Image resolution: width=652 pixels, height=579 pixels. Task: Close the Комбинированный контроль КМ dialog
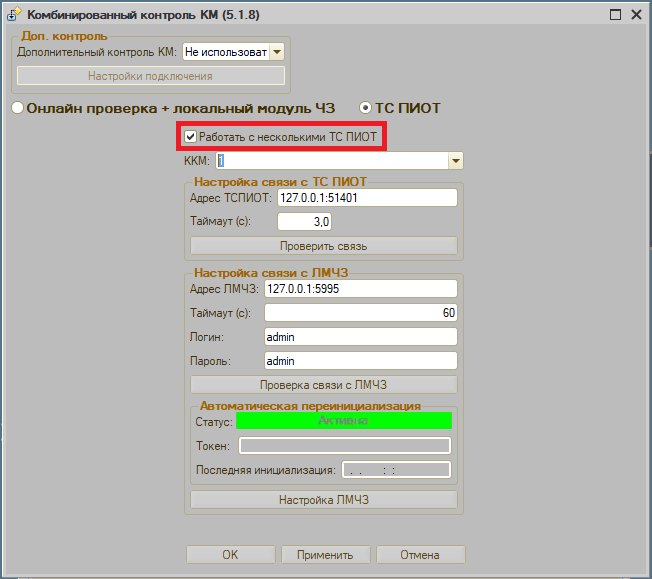point(636,15)
